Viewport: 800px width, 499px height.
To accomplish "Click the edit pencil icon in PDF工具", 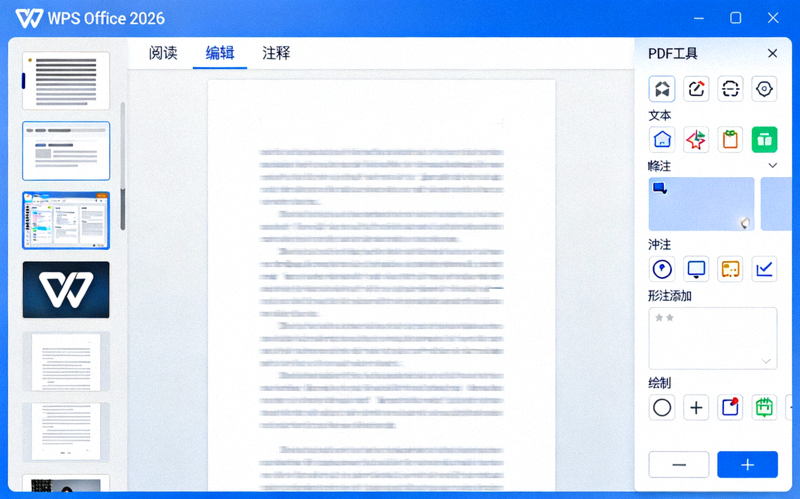I will 696,89.
